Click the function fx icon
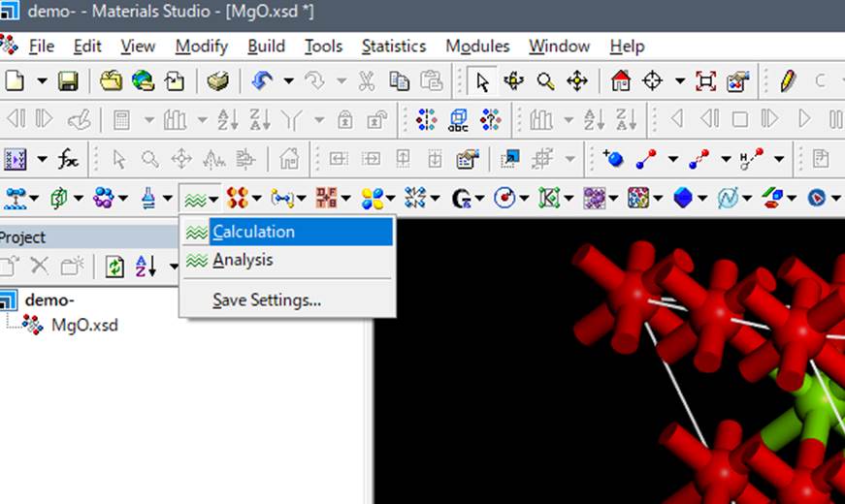 point(69,159)
